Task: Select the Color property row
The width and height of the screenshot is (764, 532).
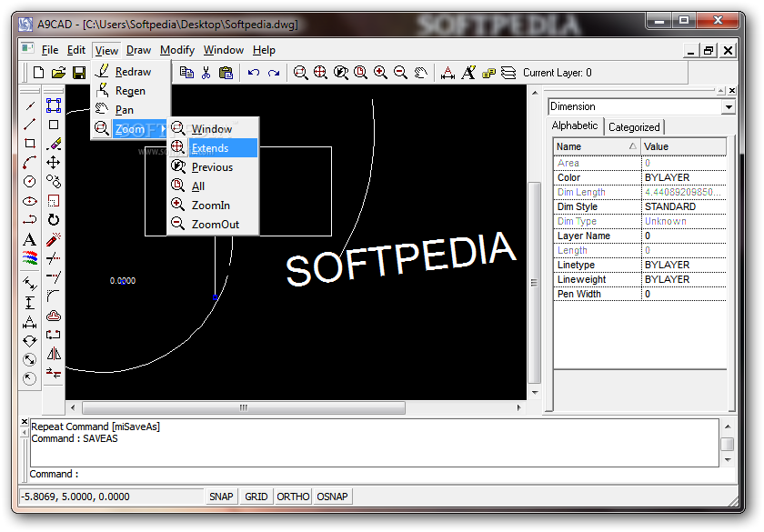Action: coord(640,177)
